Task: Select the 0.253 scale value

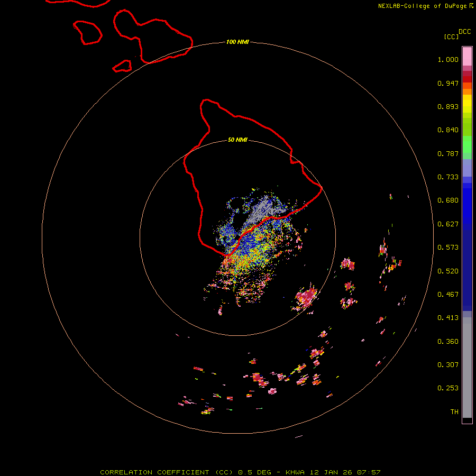Action: point(448,388)
